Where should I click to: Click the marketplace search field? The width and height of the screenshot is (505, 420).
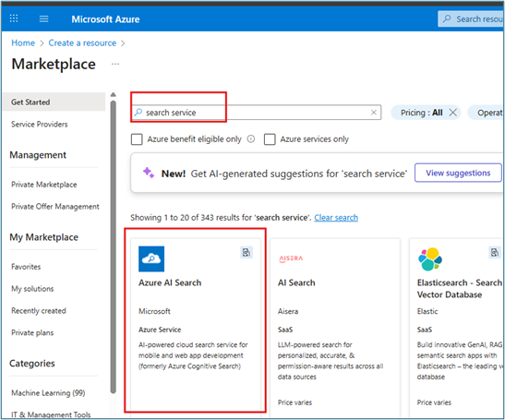tap(257, 113)
